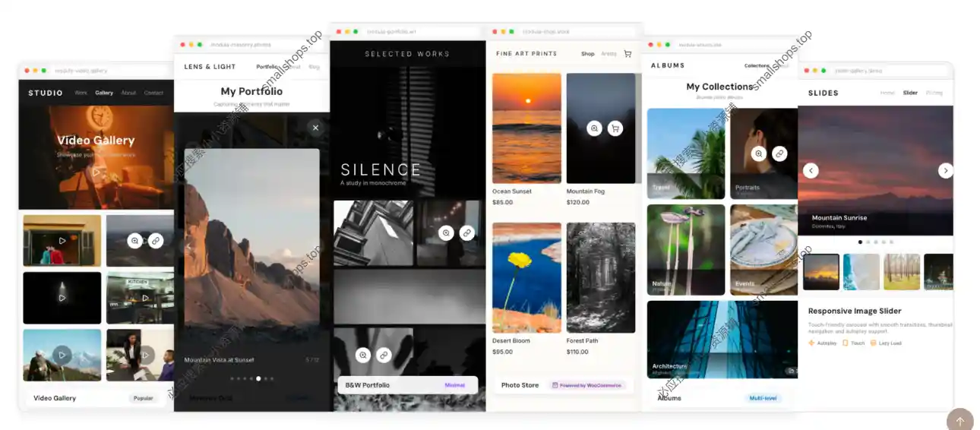Go to the previous slide in Slides
The height and width of the screenshot is (430, 980).
coord(811,170)
